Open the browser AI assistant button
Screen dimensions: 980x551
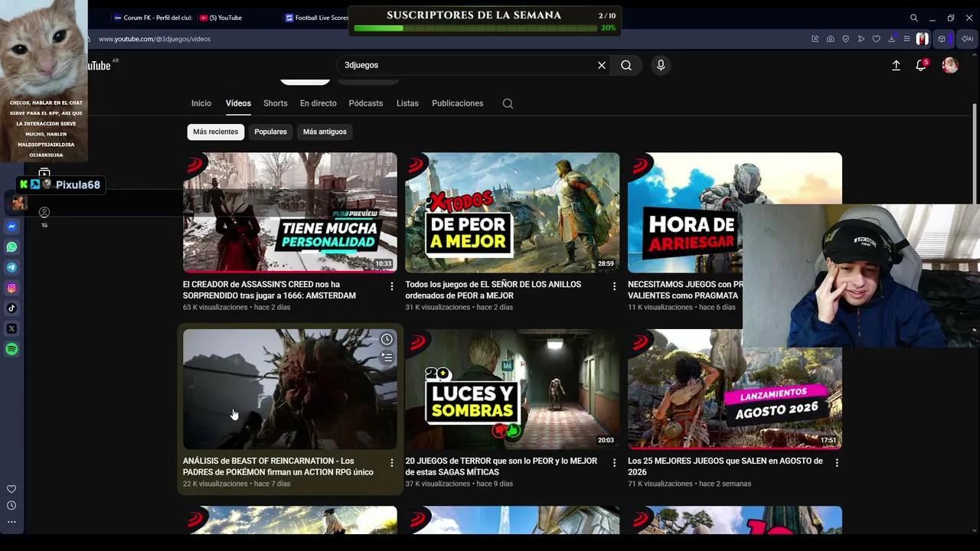[967, 39]
